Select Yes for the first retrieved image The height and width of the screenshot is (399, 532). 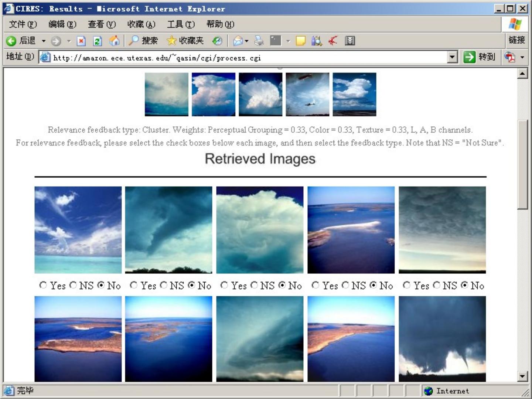tap(43, 285)
